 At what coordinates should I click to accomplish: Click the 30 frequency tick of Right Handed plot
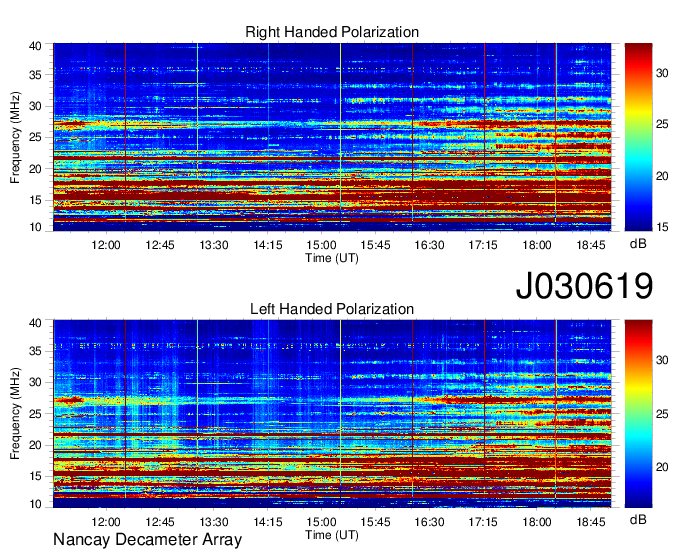coord(35,106)
